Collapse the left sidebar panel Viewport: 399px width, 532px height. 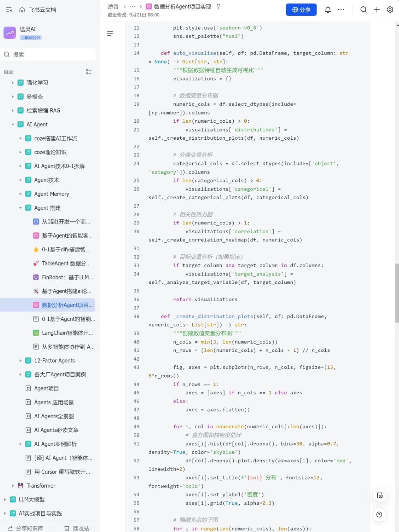[x=9, y=10]
